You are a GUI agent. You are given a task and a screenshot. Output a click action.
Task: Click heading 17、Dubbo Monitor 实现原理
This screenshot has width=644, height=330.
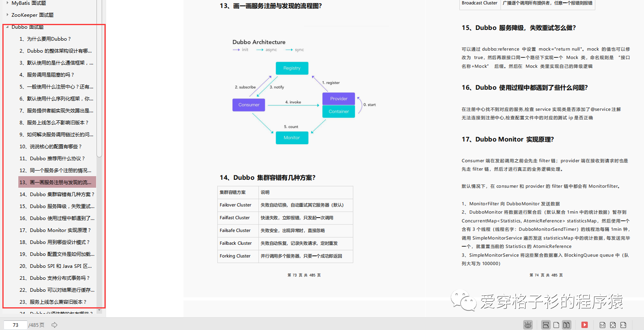(508, 139)
